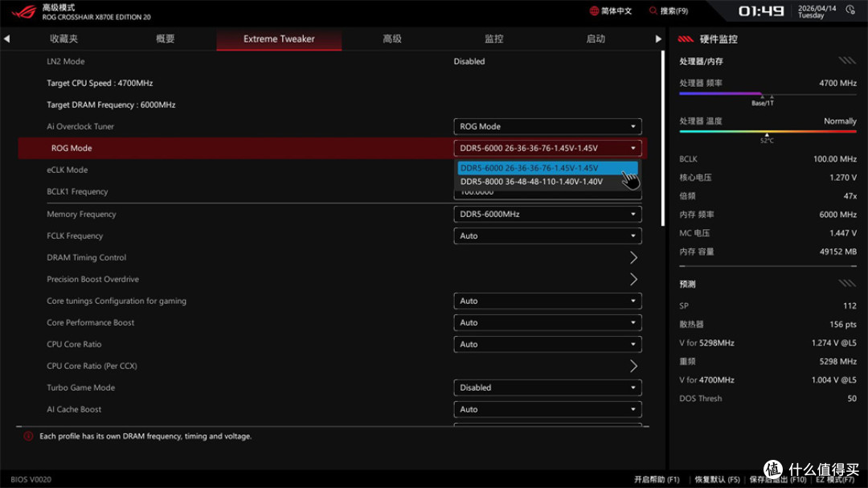The width and height of the screenshot is (868, 488).
Task: Open the FCLK Frequency dropdown
Action: tap(547, 236)
